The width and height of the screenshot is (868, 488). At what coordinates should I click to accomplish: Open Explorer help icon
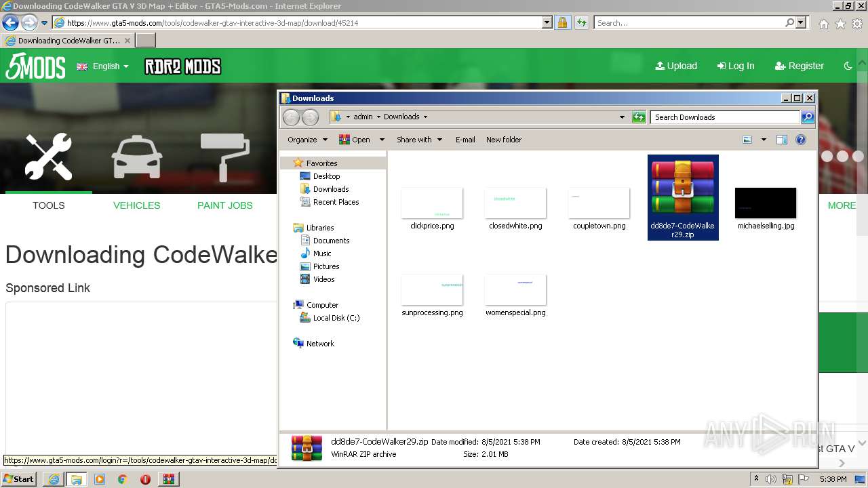[x=801, y=140]
